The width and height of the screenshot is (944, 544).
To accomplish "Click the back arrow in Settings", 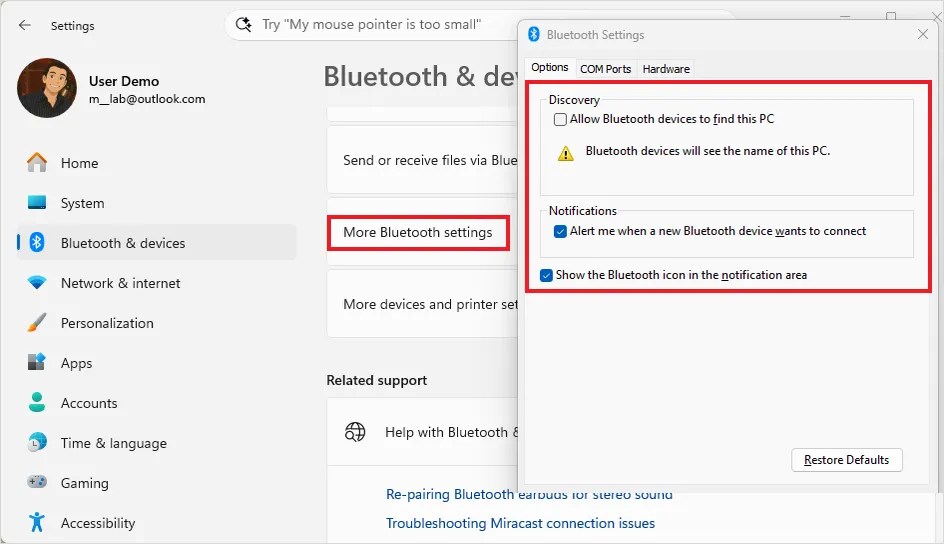I will coord(25,25).
